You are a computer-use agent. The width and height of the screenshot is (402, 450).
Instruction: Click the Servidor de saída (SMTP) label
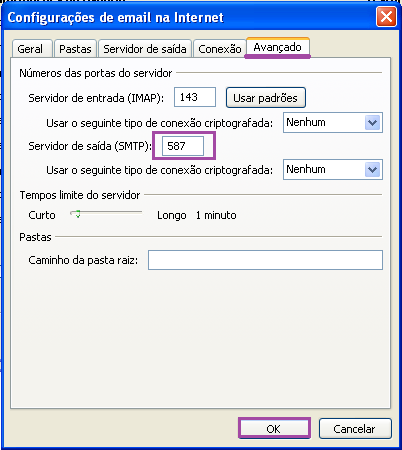pyautogui.click(x=90, y=146)
